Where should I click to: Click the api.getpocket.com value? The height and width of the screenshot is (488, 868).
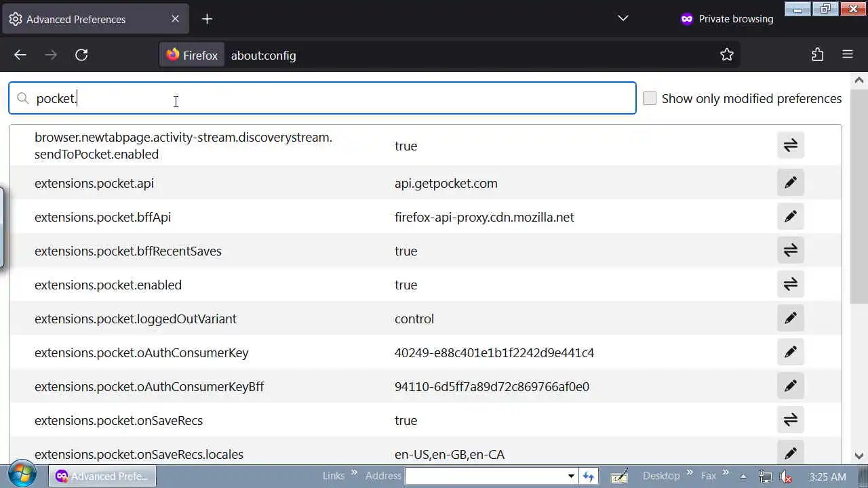click(446, 183)
